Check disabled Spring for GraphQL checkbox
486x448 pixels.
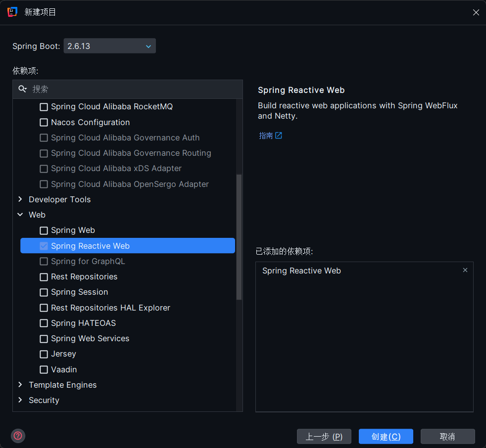44,261
